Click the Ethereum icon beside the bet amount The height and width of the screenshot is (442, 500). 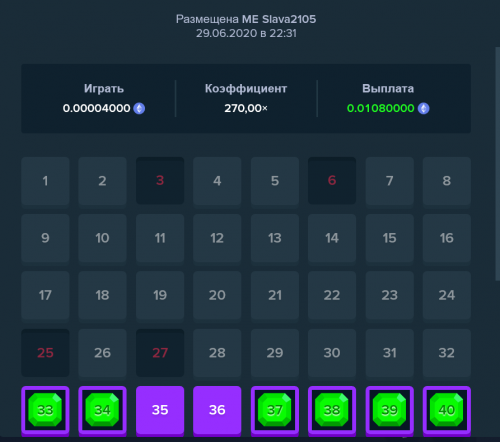pyautogui.click(x=139, y=108)
